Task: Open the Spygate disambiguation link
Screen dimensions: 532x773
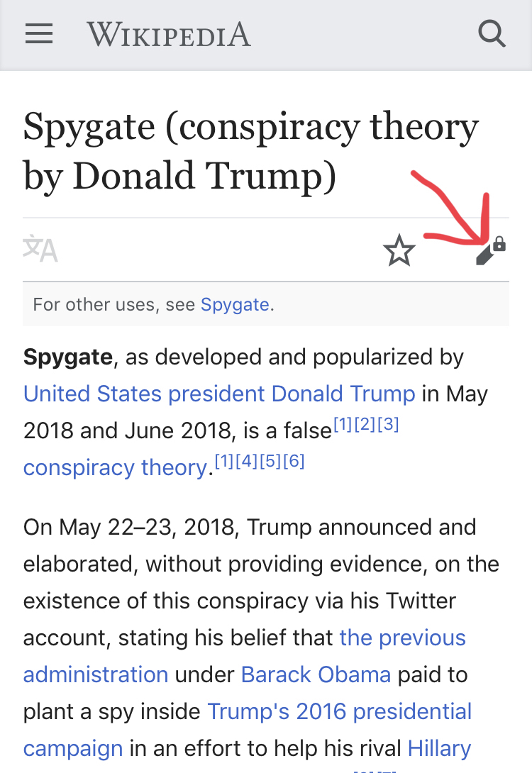Action: coord(235,305)
